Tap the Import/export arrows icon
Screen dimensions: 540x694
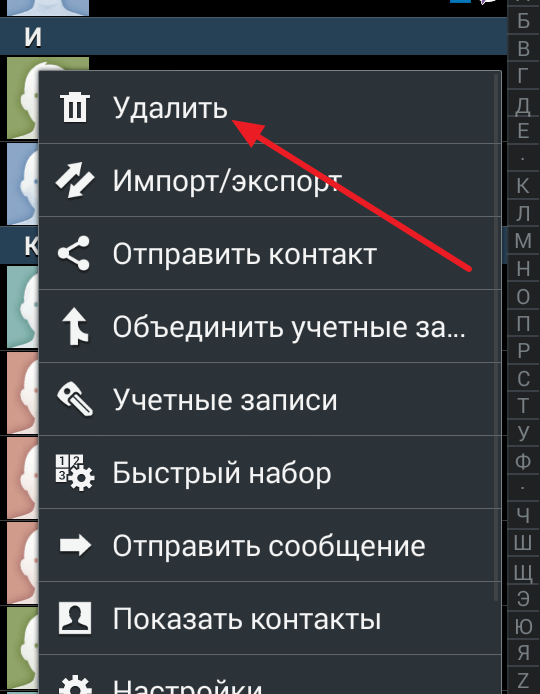tap(74, 180)
